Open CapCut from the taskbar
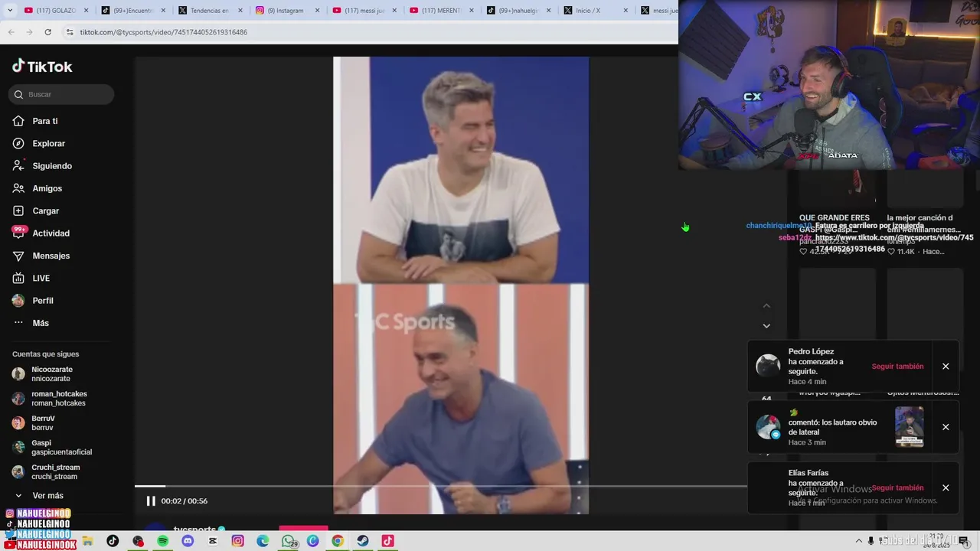Image resolution: width=980 pixels, height=551 pixels. pos(213,541)
